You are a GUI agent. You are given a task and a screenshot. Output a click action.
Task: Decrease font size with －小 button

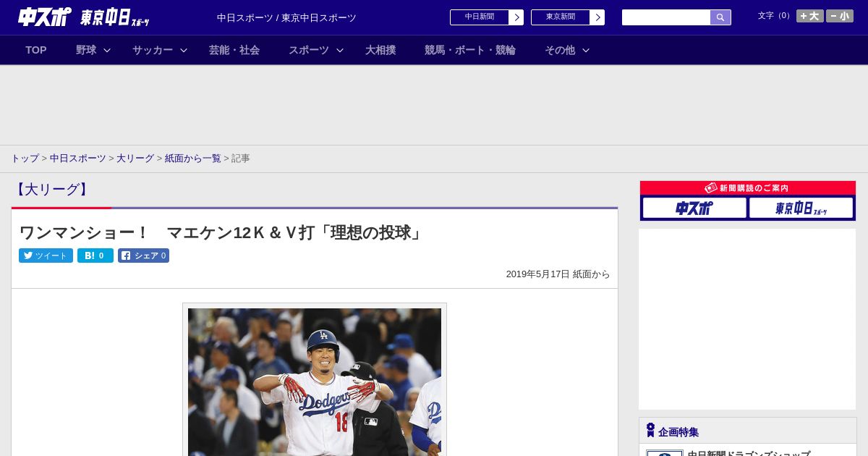click(840, 16)
